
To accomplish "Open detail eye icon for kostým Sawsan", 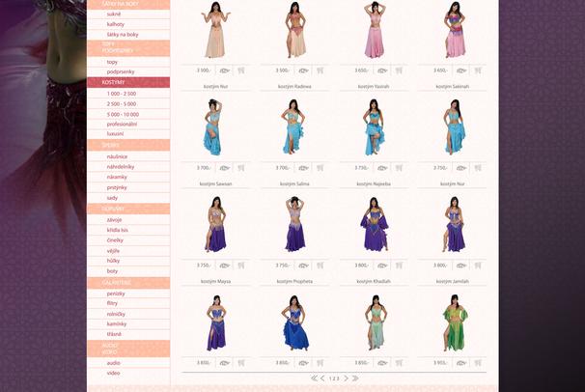I will coord(225,168).
